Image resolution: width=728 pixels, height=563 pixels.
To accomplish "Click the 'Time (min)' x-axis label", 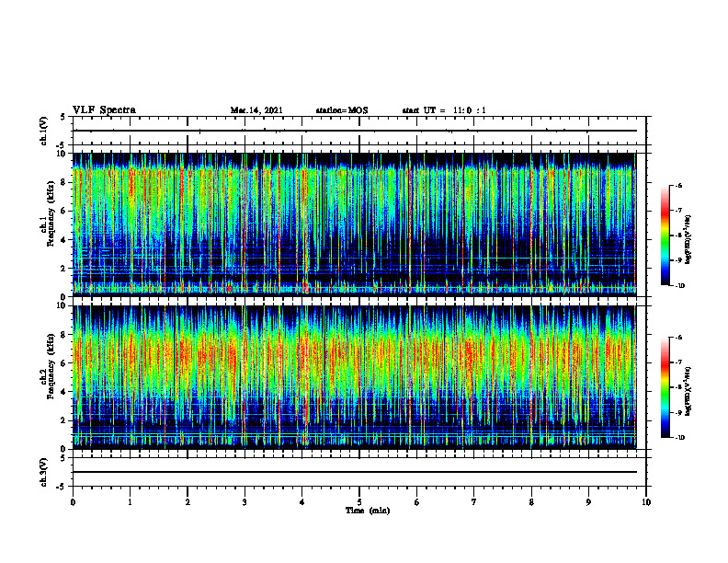I will point(368,511).
